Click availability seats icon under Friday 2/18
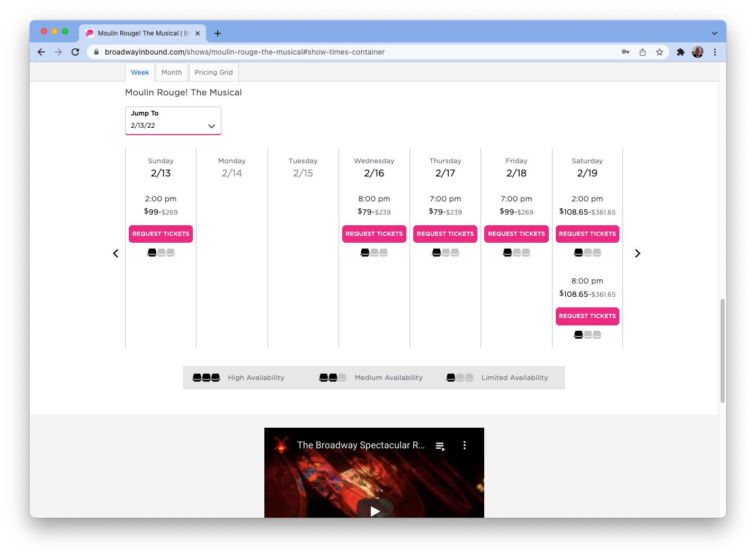The image size is (756, 557). (x=517, y=252)
